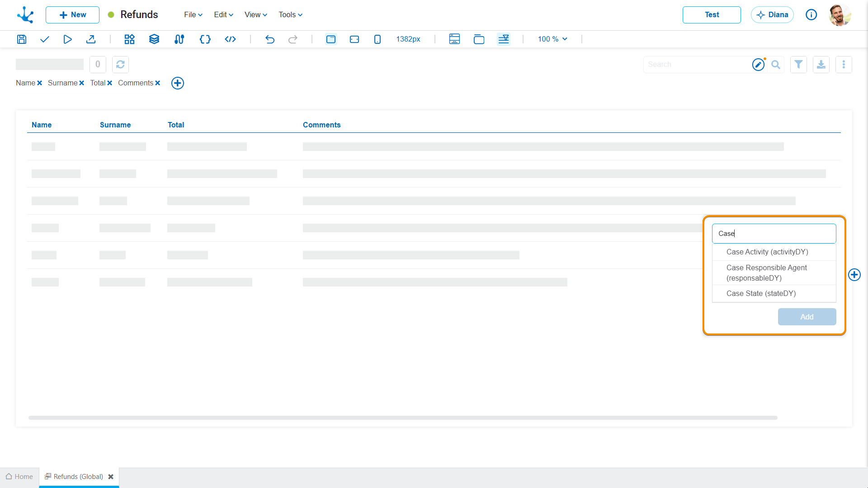Viewport: 868px width, 488px height.
Task: Open the code view icon
Action: (231, 39)
